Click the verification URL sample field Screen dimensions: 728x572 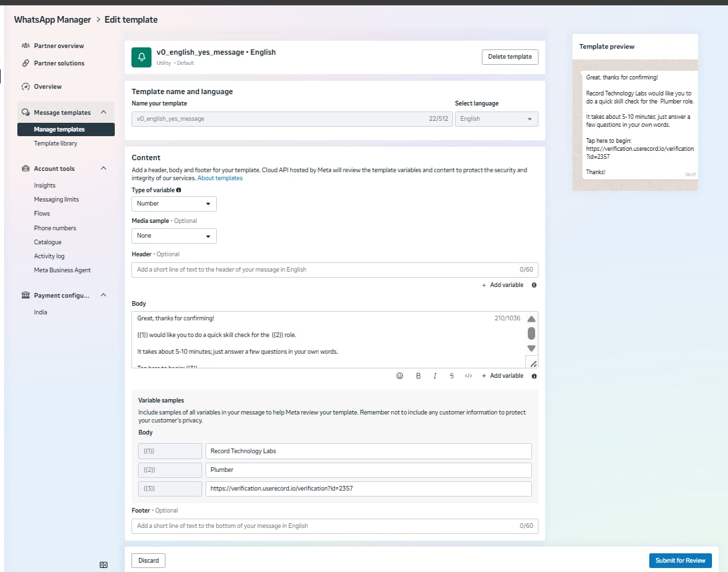tap(368, 489)
